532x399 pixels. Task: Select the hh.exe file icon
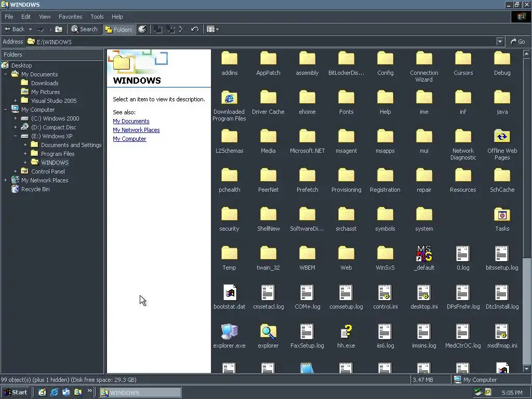(x=346, y=331)
